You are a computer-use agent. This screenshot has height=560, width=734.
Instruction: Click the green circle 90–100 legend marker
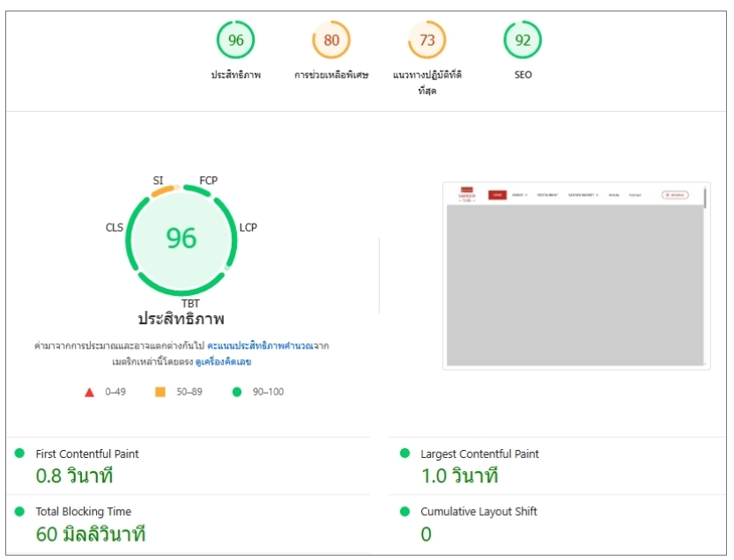click(237, 392)
